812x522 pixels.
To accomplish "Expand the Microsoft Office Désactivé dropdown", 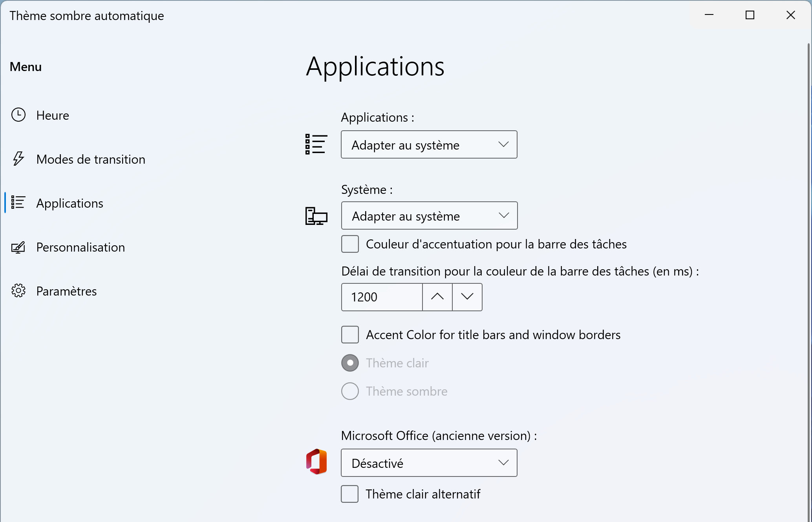I will coord(429,463).
